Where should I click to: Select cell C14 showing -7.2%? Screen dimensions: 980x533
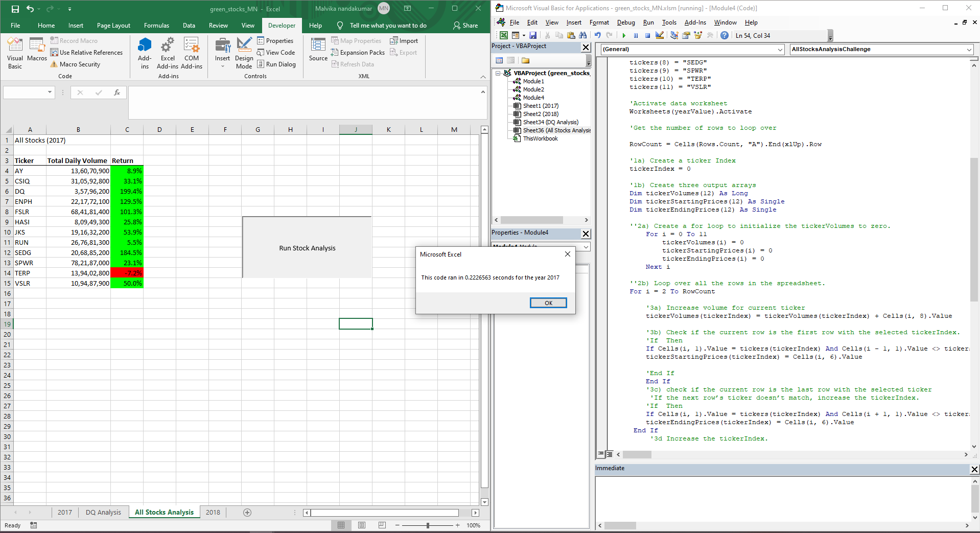coord(127,273)
